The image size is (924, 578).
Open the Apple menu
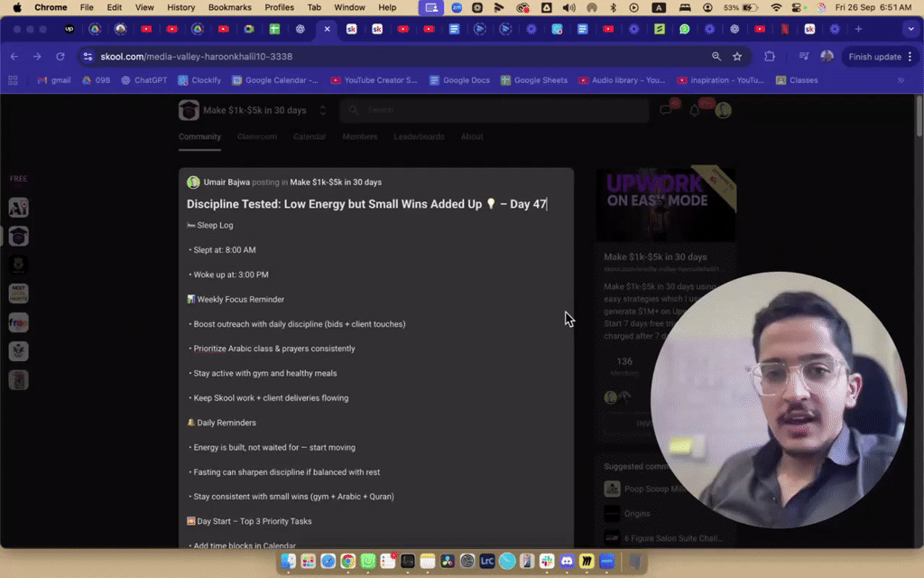[17, 7]
